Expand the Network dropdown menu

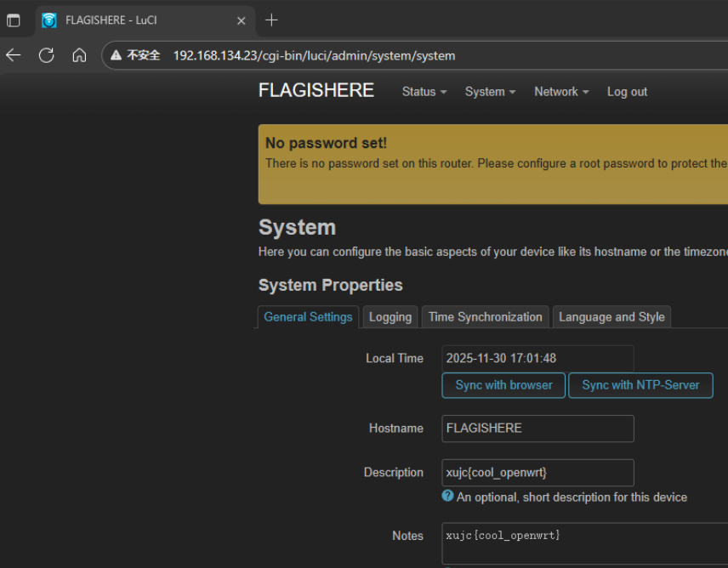(x=561, y=92)
